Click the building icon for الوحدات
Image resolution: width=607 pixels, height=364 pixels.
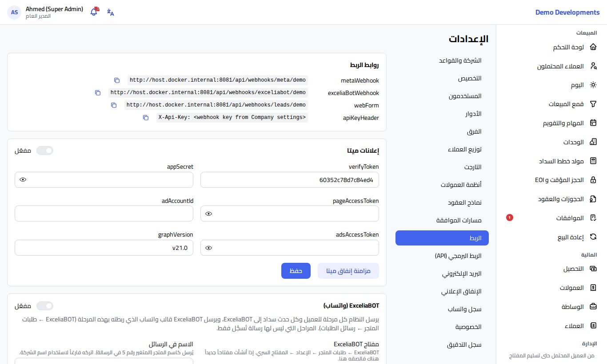[x=593, y=142]
